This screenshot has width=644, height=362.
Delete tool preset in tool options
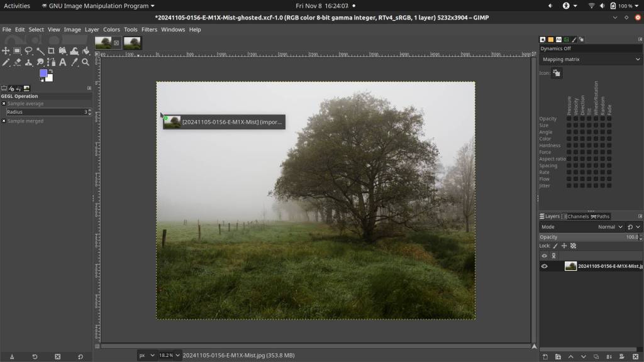57,357
